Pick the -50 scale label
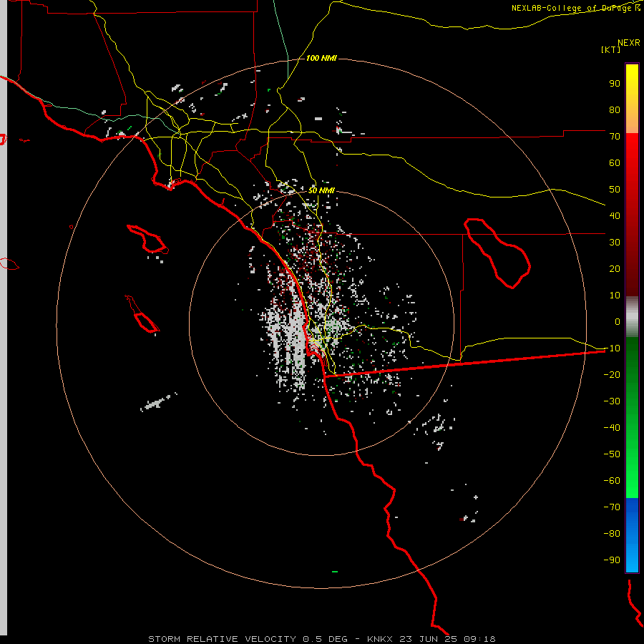The height and width of the screenshot is (644, 644). (612, 454)
